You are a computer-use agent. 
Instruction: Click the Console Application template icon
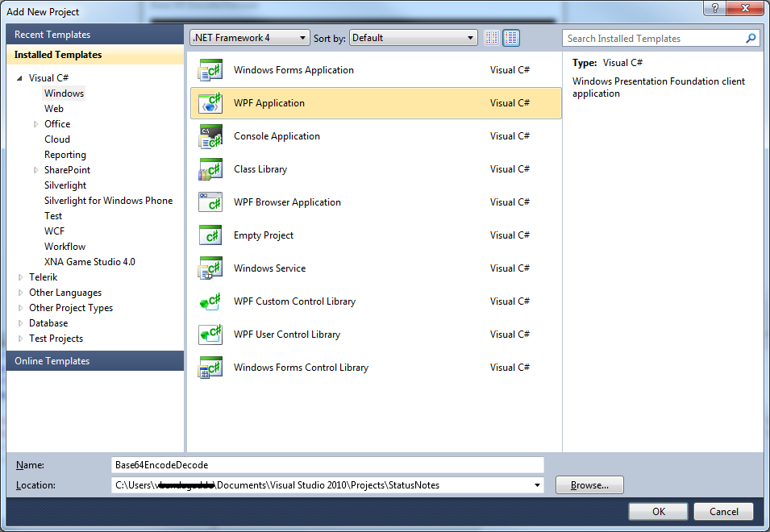point(210,136)
